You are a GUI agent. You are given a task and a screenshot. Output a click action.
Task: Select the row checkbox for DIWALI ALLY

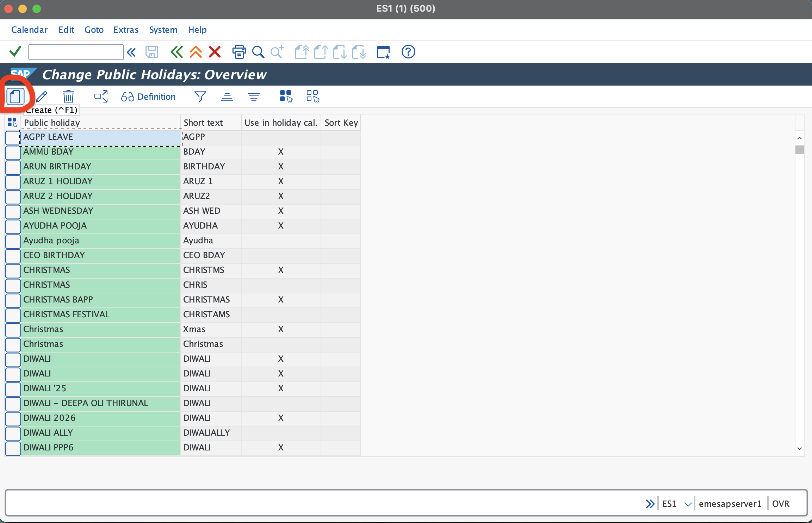tap(13, 433)
